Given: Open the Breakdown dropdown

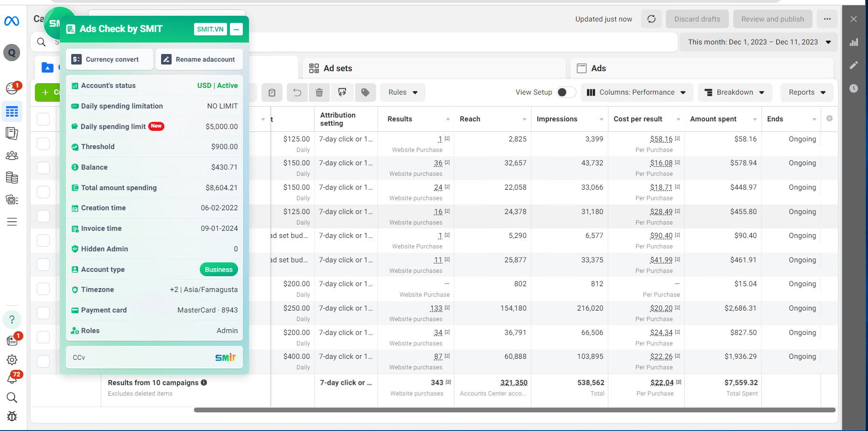Looking at the screenshot, I should (735, 93).
